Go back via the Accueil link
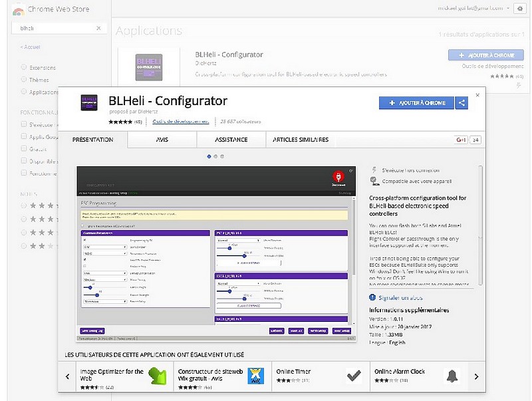Screen dimensions: 532x401 pyautogui.click(x=30, y=47)
